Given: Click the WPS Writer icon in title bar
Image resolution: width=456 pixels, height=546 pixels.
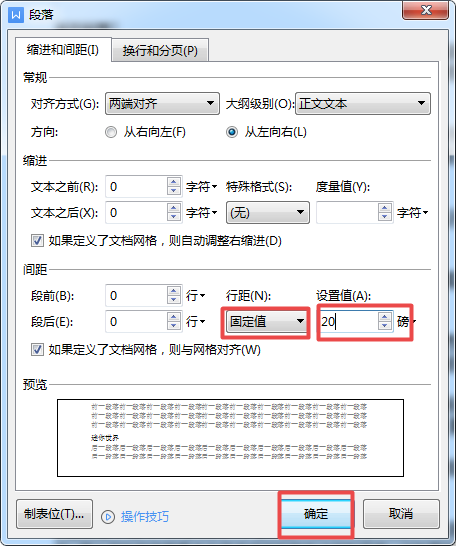Looking at the screenshot, I should tap(16, 15).
